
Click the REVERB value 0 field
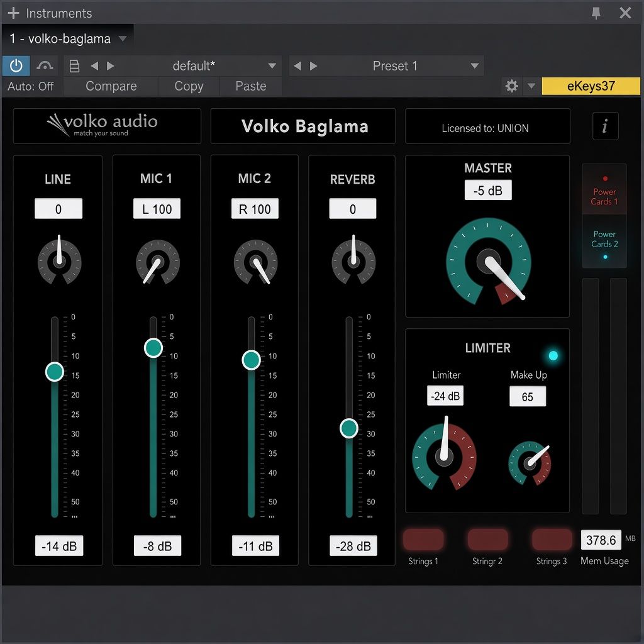click(352, 209)
